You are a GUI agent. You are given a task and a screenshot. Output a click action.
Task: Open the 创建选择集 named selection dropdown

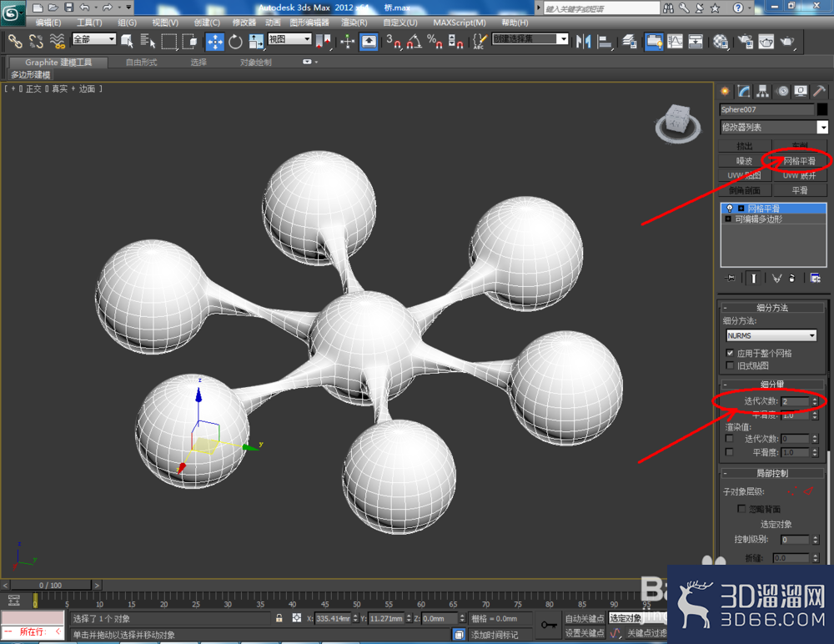pos(530,39)
